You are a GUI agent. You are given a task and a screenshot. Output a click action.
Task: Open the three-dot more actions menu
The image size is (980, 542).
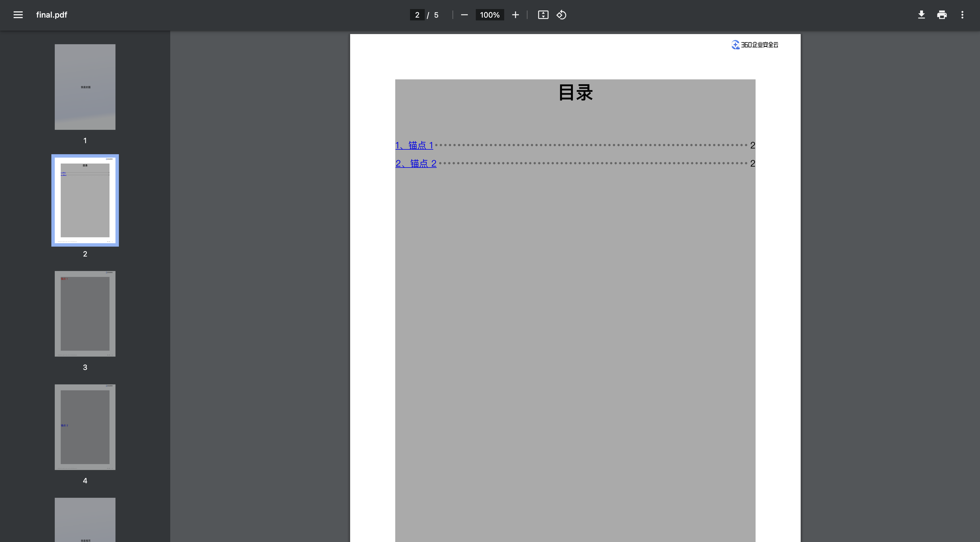(x=962, y=15)
